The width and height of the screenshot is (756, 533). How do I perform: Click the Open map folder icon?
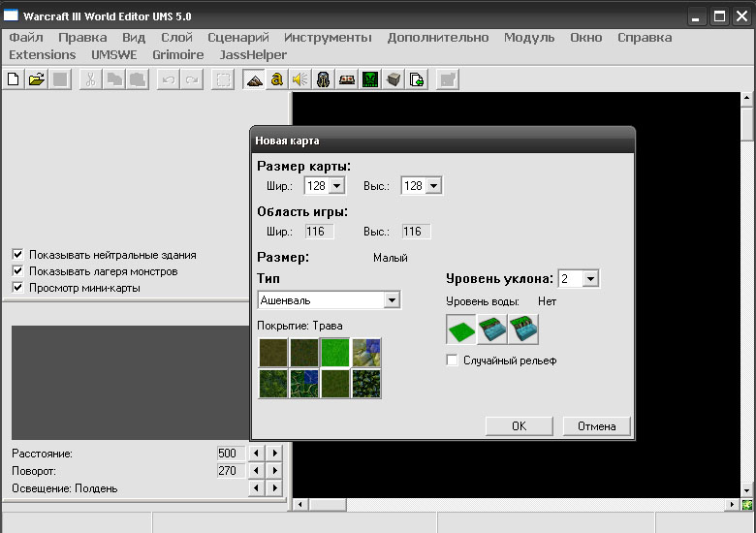click(x=37, y=79)
